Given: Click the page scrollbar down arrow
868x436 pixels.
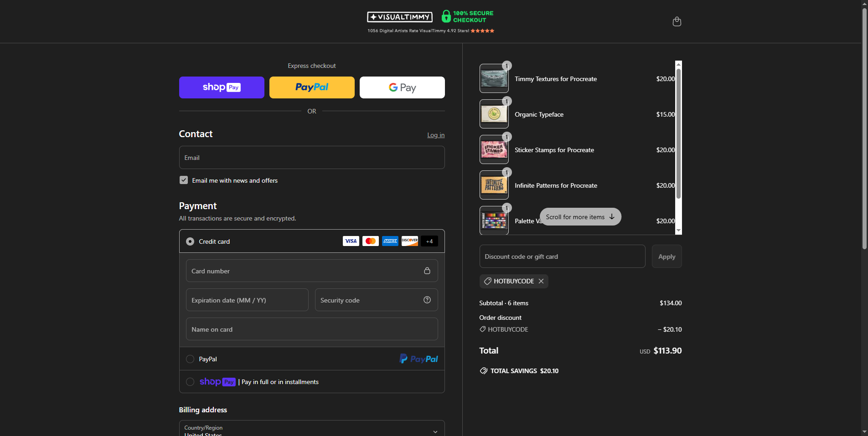Looking at the screenshot, I should 864,432.
